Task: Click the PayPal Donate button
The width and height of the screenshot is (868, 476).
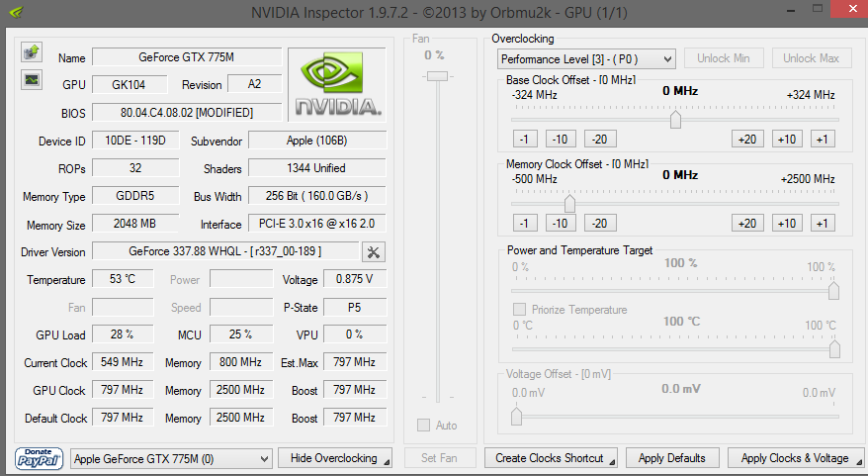Action: click(39, 458)
